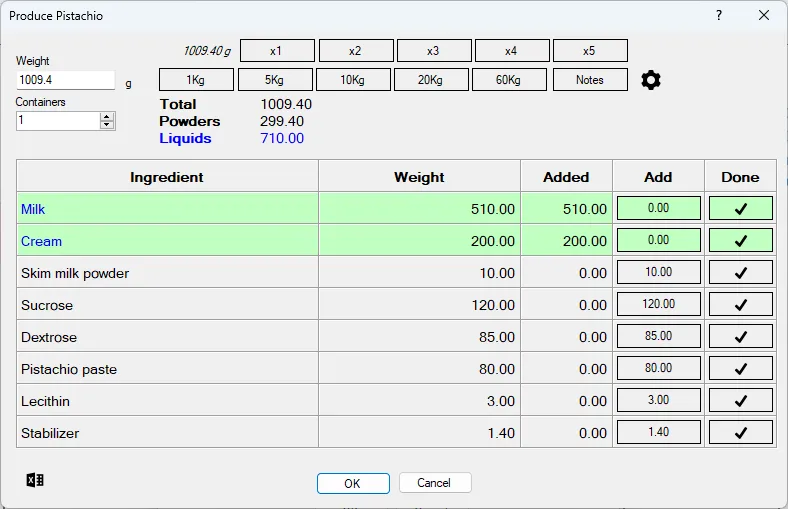The width and height of the screenshot is (788, 509).
Task: Mark Skim milk powder as done
Action: coord(741,272)
